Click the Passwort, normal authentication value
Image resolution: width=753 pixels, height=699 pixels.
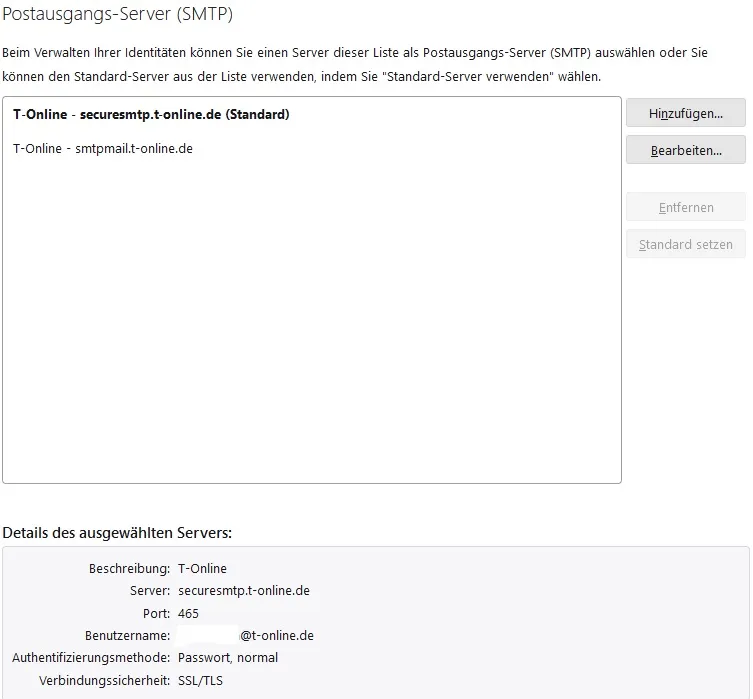click(x=228, y=657)
